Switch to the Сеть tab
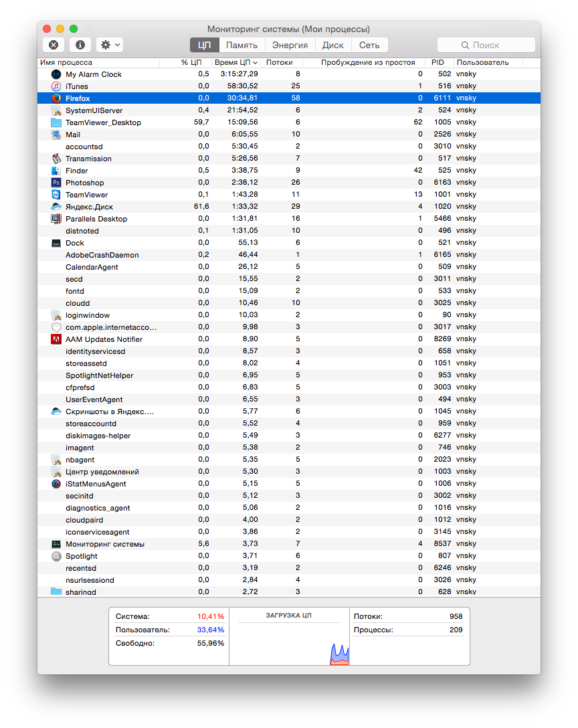The width and height of the screenshot is (578, 728). [369, 45]
